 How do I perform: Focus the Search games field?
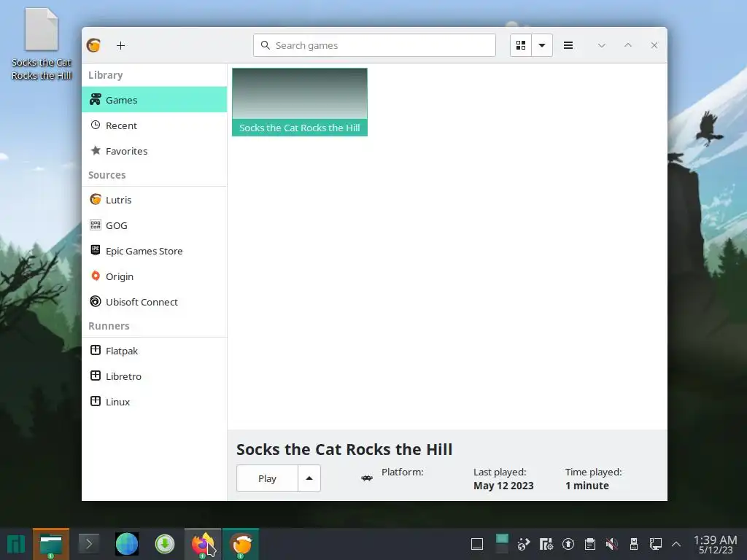coord(374,45)
